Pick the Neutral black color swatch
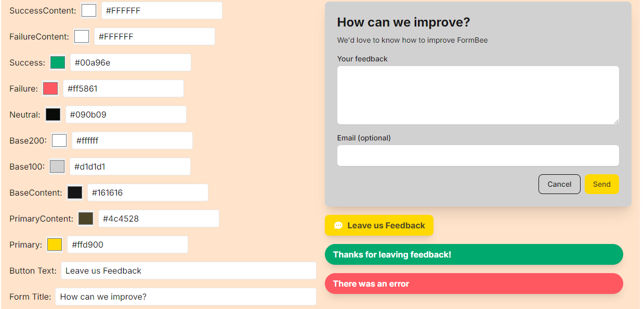Screen dimensions: 644x309 click(53, 114)
